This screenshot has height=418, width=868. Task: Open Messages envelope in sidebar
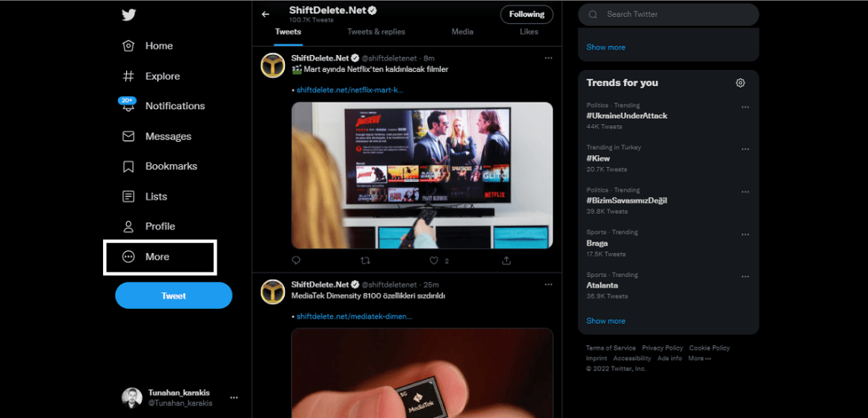click(x=128, y=136)
